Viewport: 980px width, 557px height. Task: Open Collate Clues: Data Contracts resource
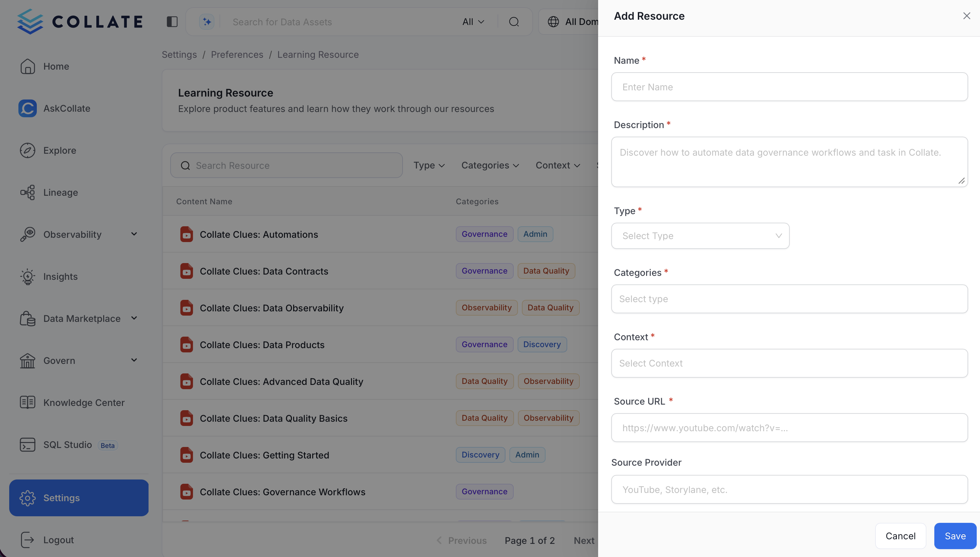(x=264, y=271)
